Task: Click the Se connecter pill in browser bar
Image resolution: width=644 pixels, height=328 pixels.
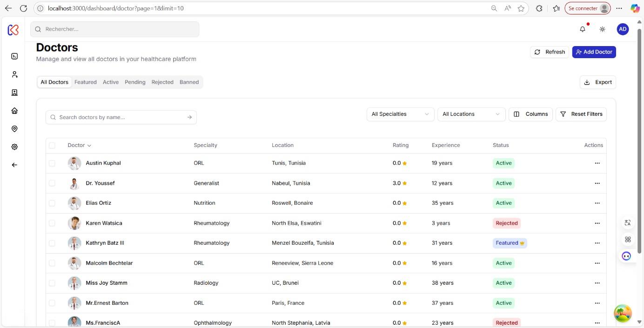Action: click(x=587, y=8)
